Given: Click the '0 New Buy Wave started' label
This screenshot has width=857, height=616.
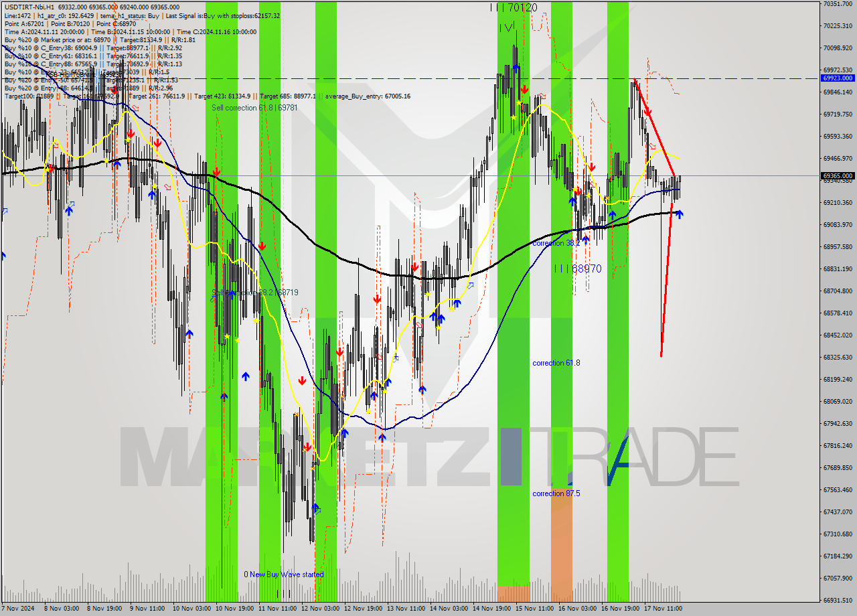Looking at the screenshot, I should 283,574.
